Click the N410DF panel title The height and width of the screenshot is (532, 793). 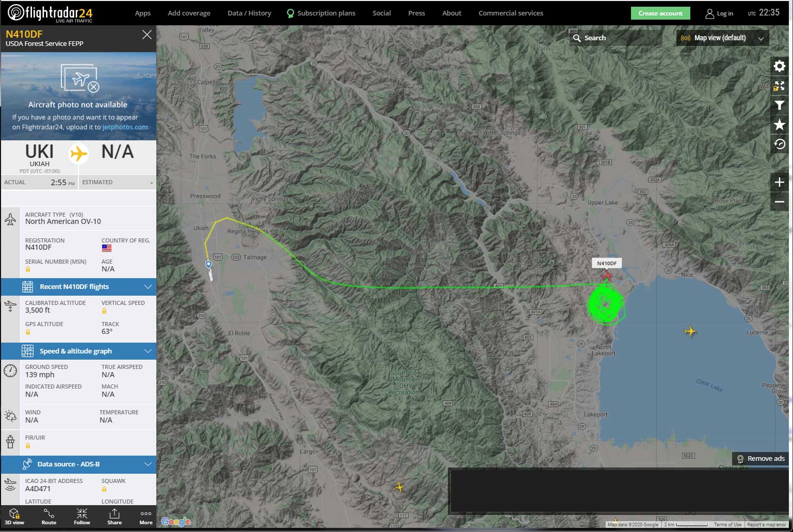pyautogui.click(x=24, y=34)
